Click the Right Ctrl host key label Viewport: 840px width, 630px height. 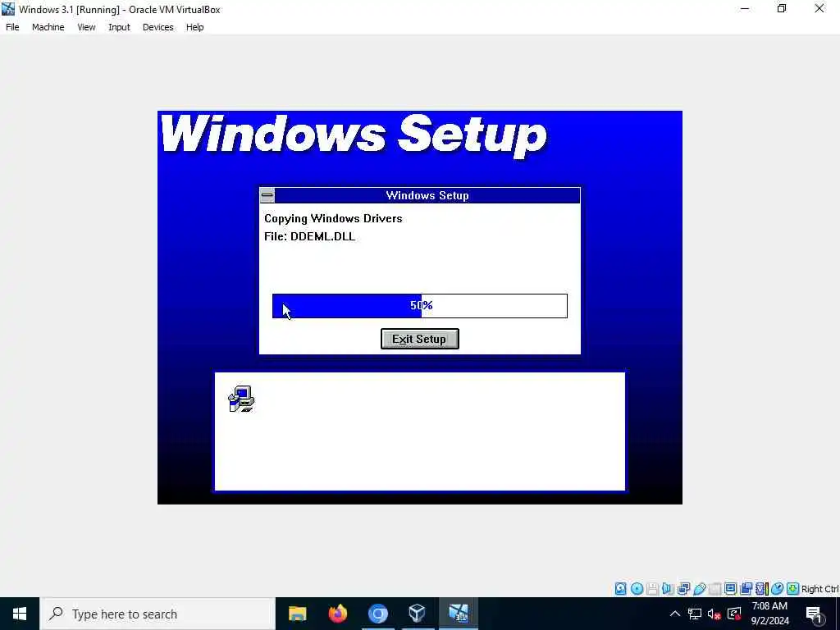820,589
